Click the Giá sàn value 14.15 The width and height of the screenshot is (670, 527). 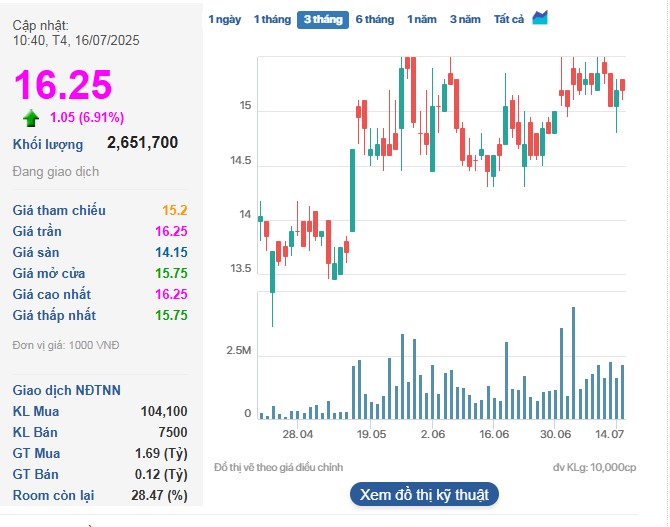[170, 252]
